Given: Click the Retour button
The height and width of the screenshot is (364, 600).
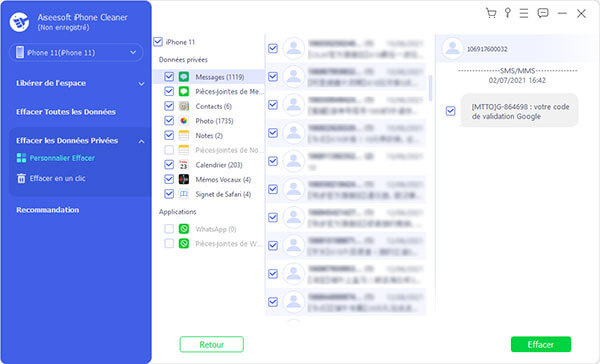Looking at the screenshot, I should 212,344.
